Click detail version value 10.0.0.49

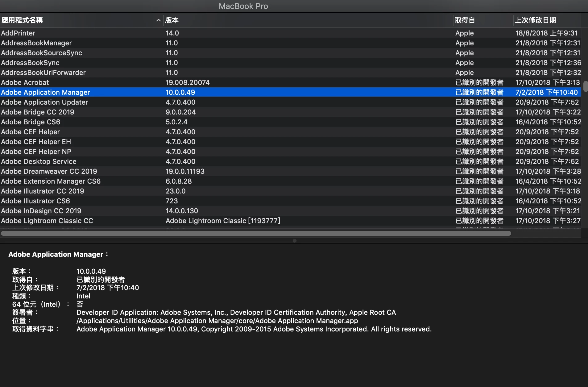91,271
